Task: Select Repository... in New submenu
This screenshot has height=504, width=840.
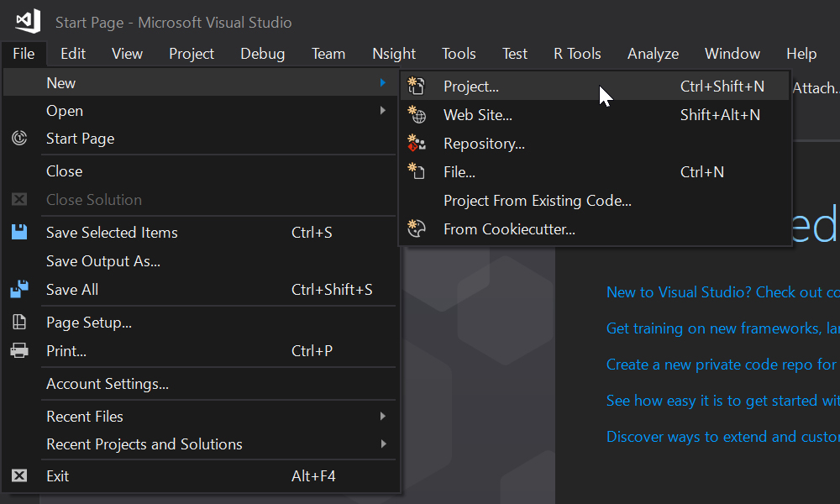Action: point(595,143)
